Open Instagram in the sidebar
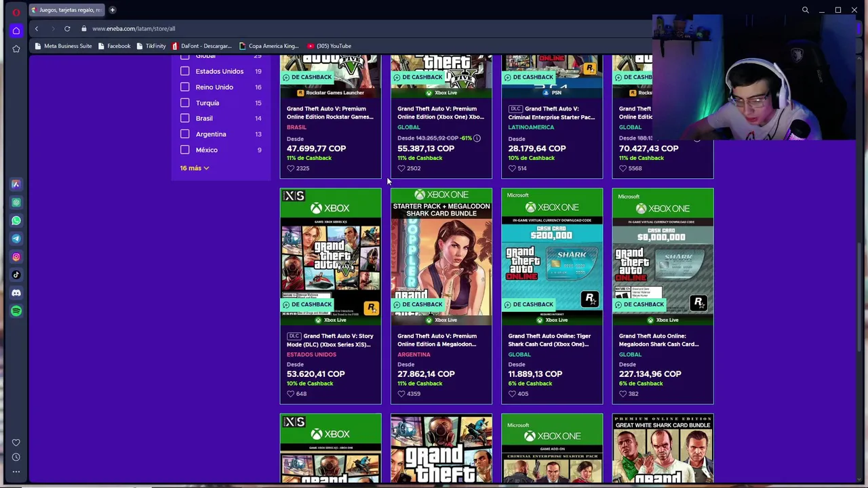The width and height of the screenshot is (868, 488). (x=16, y=257)
